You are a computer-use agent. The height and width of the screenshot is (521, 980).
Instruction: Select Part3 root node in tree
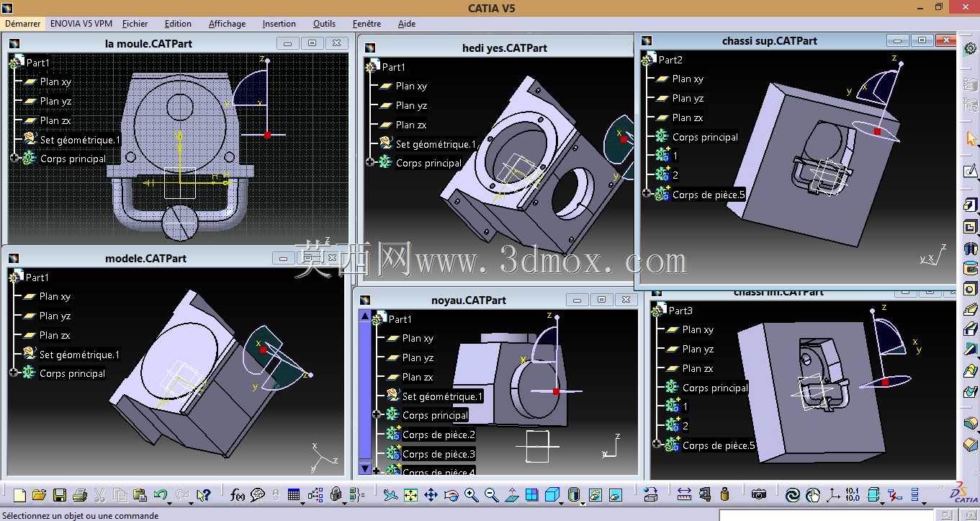[x=680, y=310]
